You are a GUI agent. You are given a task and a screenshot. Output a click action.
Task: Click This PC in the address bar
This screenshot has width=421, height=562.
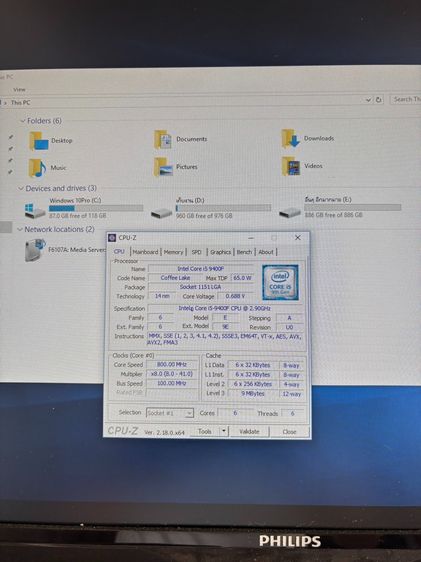click(x=20, y=103)
